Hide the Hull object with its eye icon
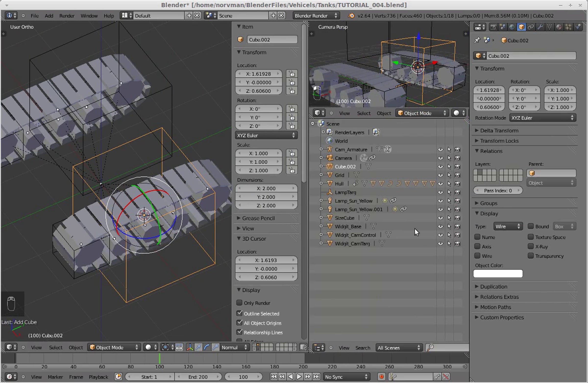 pyautogui.click(x=440, y=184)
